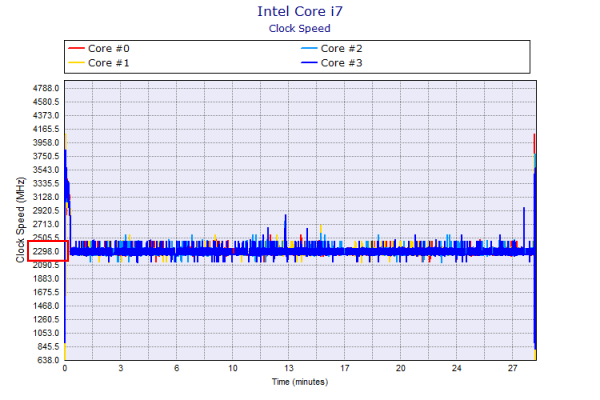The width and height of the screenshot is (600, 400).
Task: Click the 638.0 y-axis value
Action: click(x=48, y=360)
